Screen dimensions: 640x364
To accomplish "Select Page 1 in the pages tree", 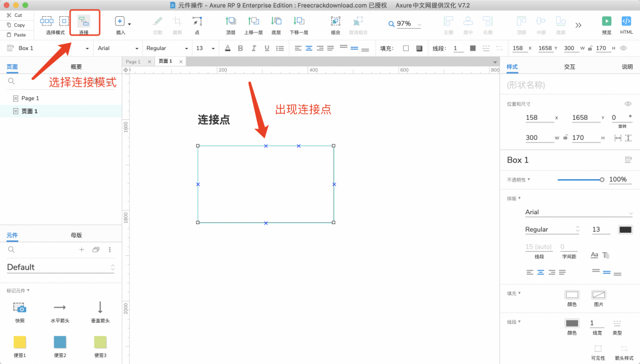I will point(30,98).
